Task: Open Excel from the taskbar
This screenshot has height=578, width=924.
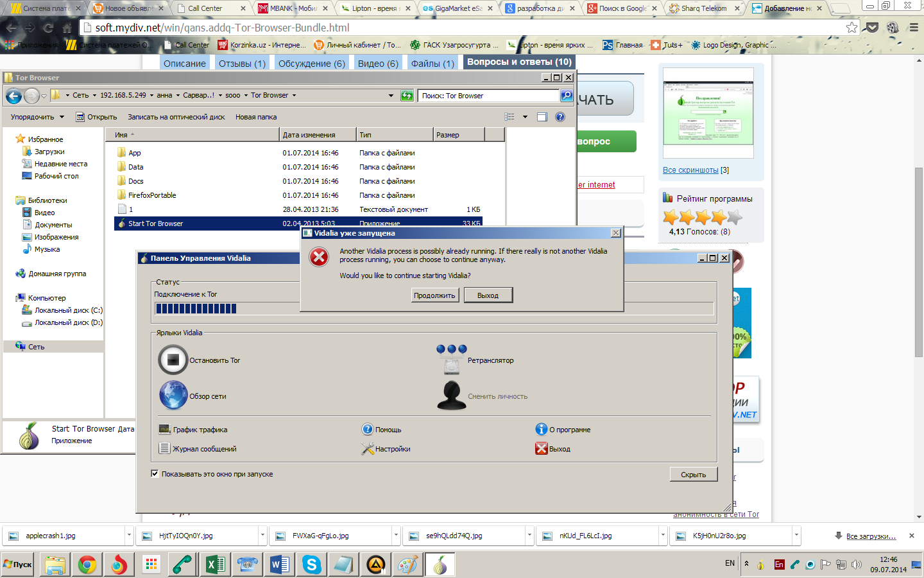Action: pos(216,565)
